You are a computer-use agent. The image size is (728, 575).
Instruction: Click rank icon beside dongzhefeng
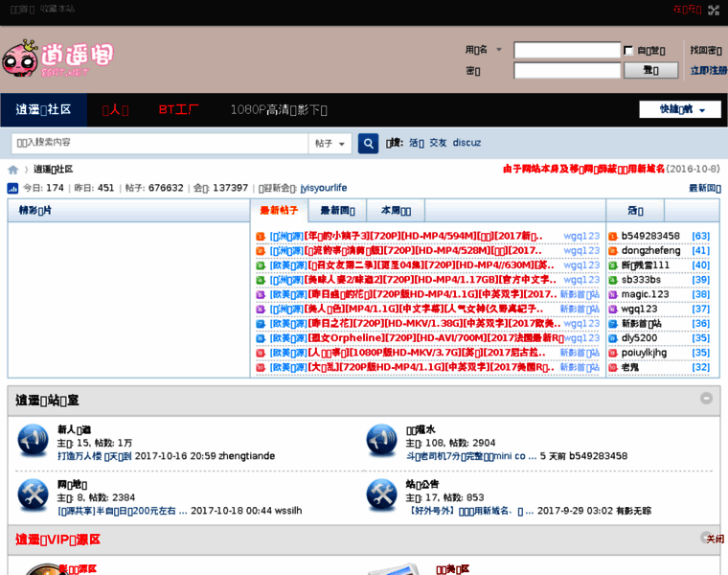tap(613, 251)
